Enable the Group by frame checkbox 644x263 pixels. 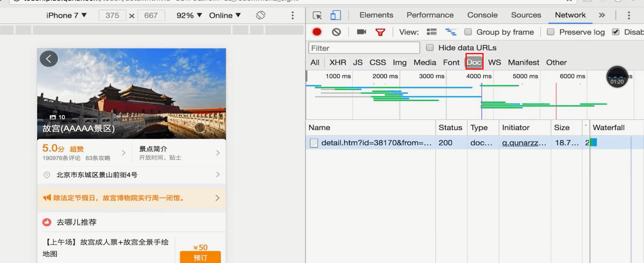(x=468, y=32)
